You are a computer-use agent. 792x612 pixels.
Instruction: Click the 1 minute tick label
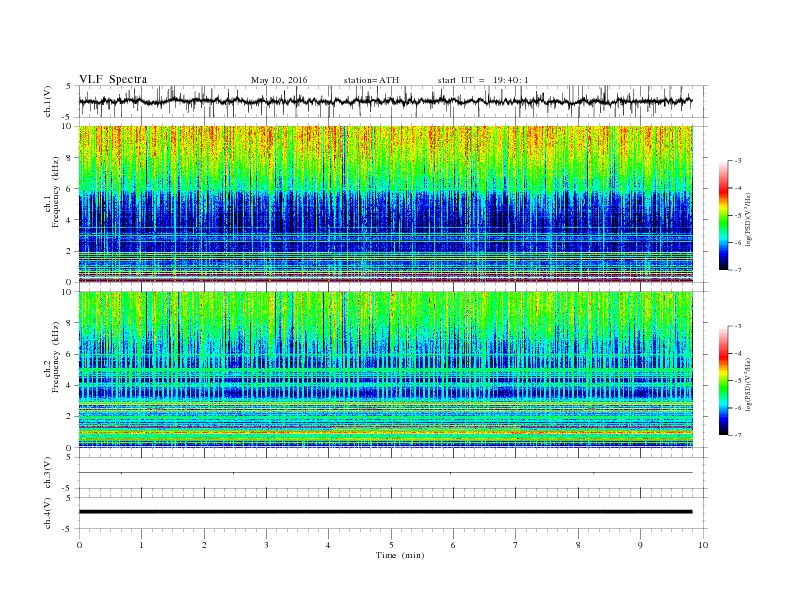pyautogui.click(x=141, y=545)
